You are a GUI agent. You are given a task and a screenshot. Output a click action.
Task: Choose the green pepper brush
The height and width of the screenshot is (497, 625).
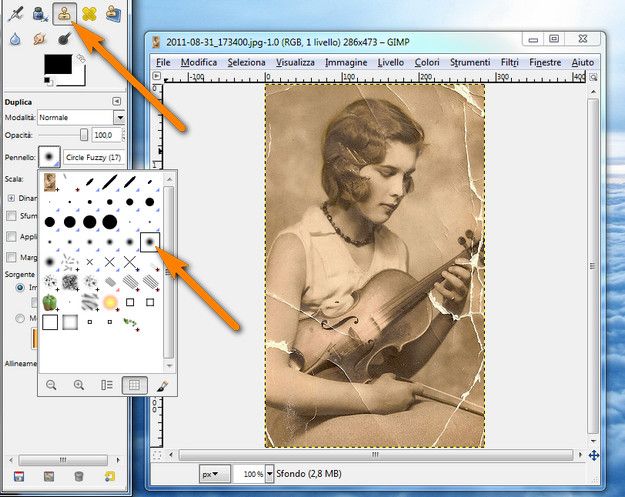click(49, 303)
